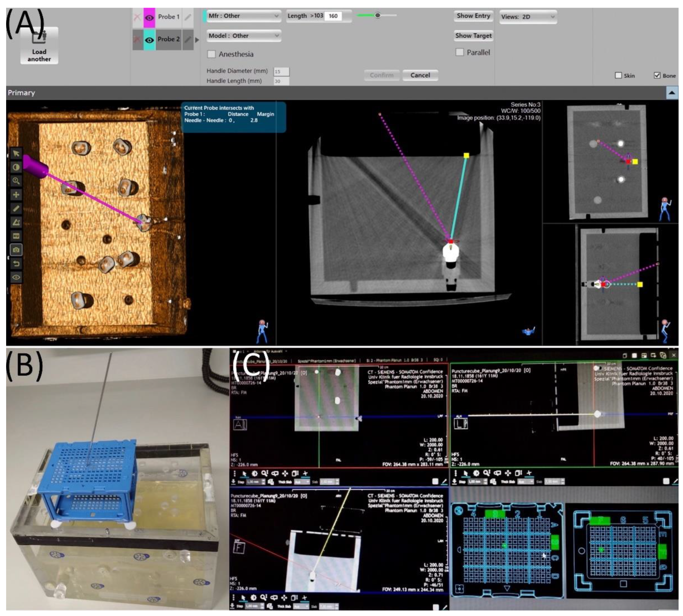Select the arrow pointer tool
This screenshot has height=616, width=683.
[16, 154]
